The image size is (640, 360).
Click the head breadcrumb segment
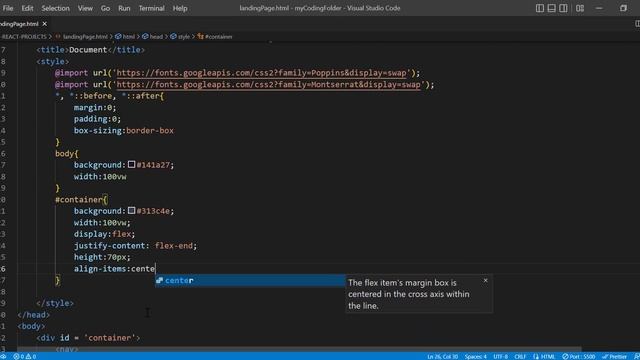coord(152,37)
